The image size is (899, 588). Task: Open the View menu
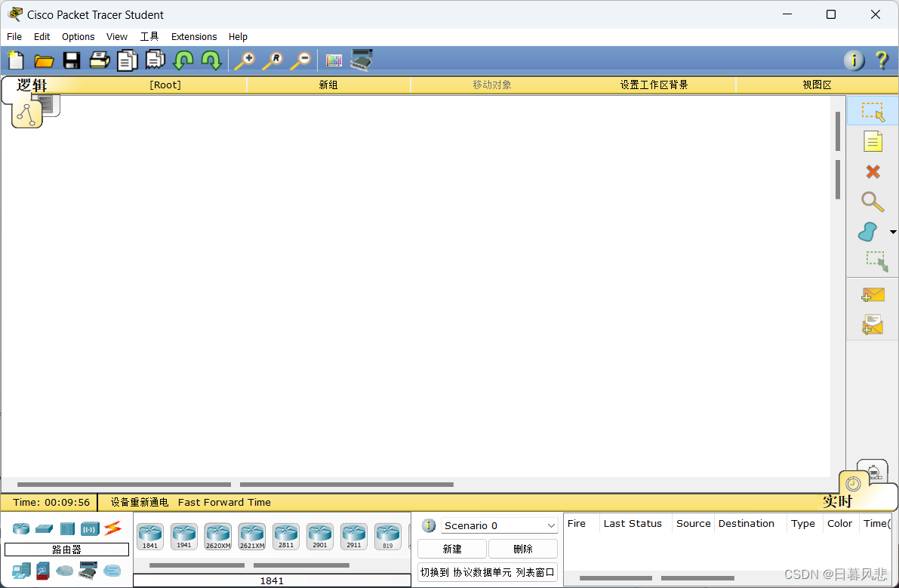(117, 37)
